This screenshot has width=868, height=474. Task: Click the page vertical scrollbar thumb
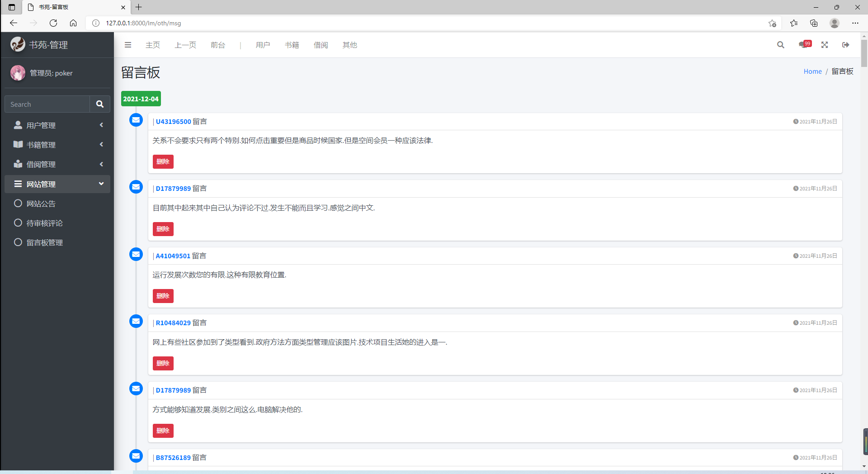[864, 53]
